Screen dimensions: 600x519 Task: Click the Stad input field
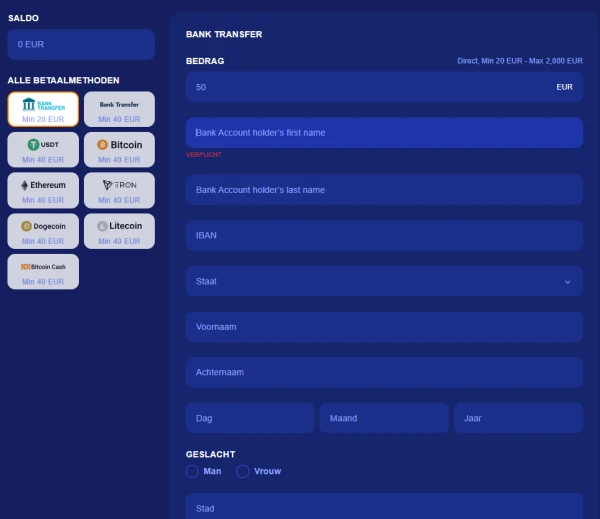tap(384, 507)
